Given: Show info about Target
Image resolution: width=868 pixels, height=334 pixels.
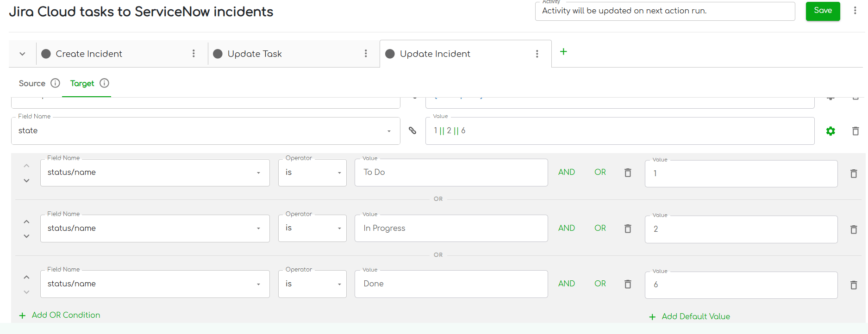Looking at the screenshot, I should (x=104, y=83).
